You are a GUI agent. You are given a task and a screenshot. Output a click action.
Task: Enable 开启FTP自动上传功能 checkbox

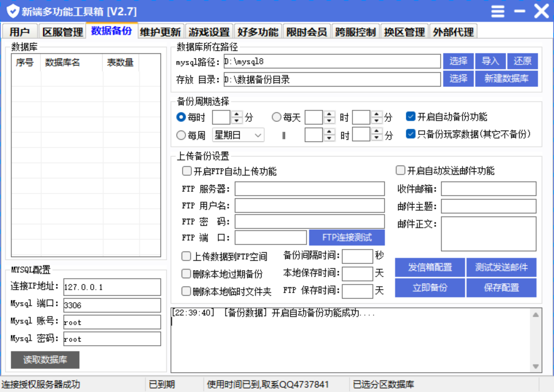click(187, 171)
